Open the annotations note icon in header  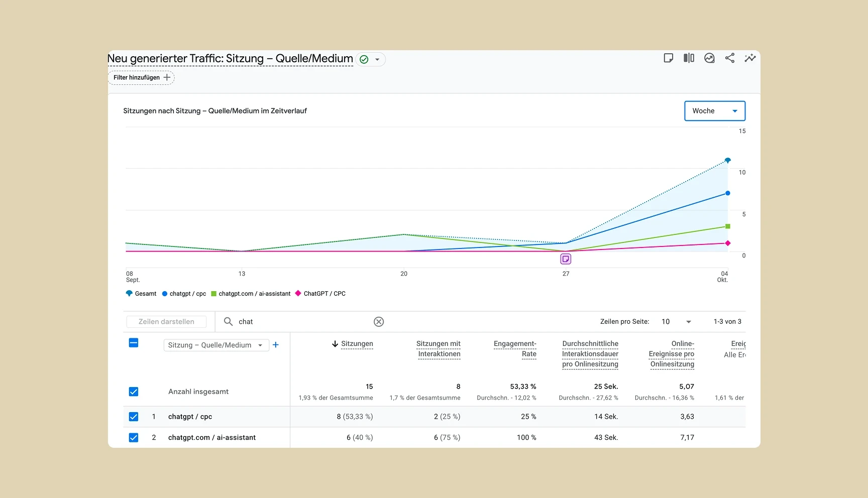[x=668, y=58]
